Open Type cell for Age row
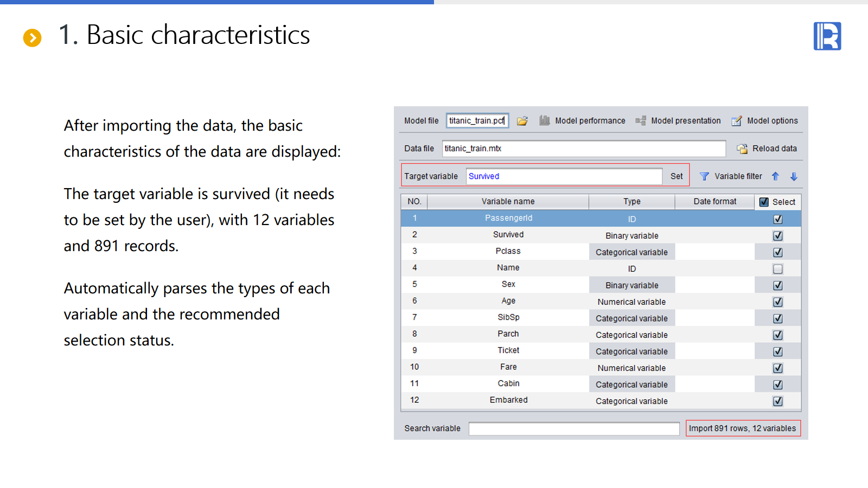The image size is (868, 488). [631, 302]
